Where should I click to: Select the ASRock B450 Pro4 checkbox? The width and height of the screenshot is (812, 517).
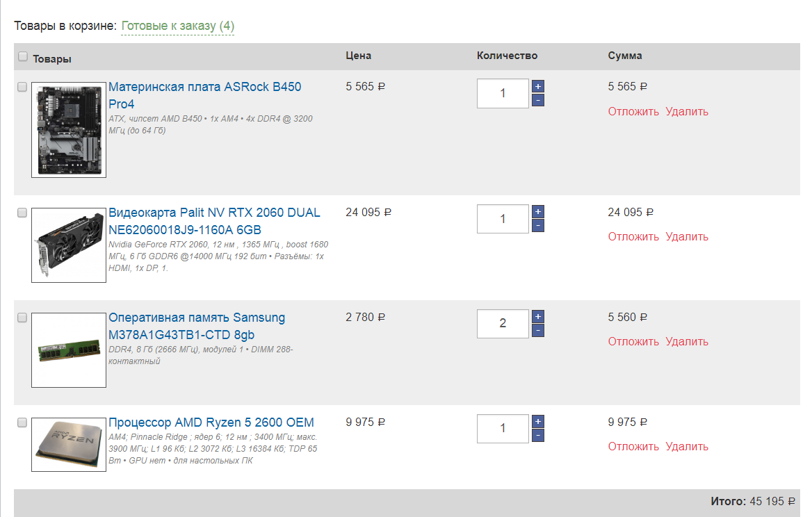[x=22, y=87]
